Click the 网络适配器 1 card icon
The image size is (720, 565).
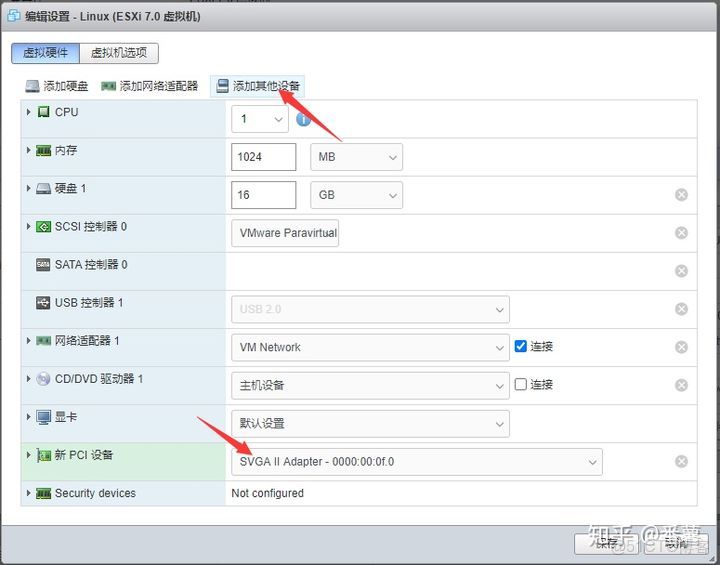(x=43, y=341)
